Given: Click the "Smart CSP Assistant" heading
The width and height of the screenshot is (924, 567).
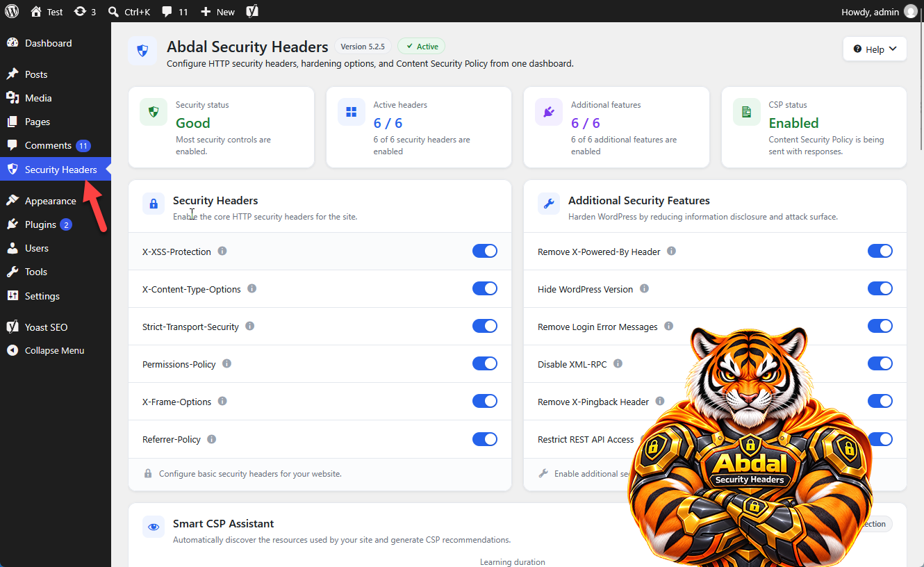Looking at the screenshot, I should pos(224,523).
